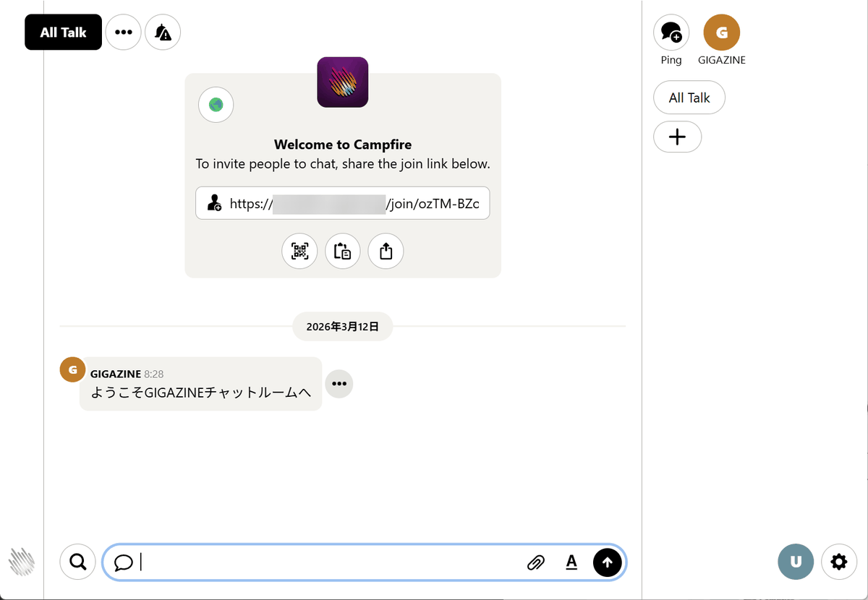Start a new Ping direct message
This screenshot has height=600, width=868.
pyautogui.click(x=671, y=33)
